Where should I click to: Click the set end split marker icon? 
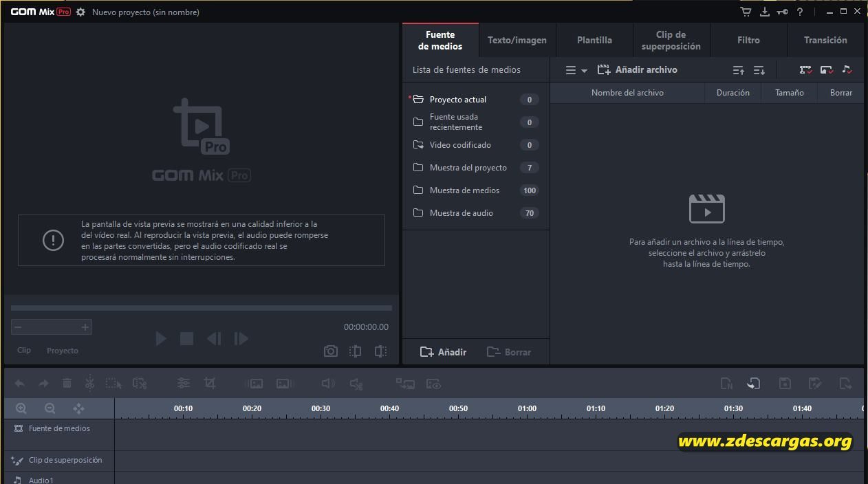(x=380, y=351)
